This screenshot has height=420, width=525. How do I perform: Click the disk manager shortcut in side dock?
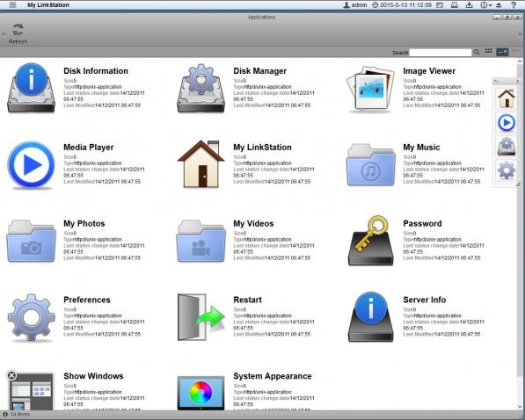click(x=507, y=146)
